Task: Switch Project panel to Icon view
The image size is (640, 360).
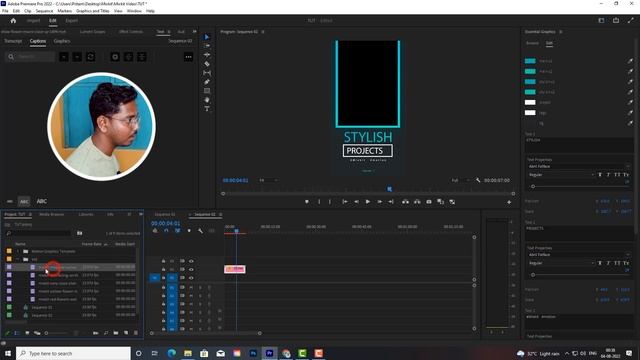Action: [27, 333]
